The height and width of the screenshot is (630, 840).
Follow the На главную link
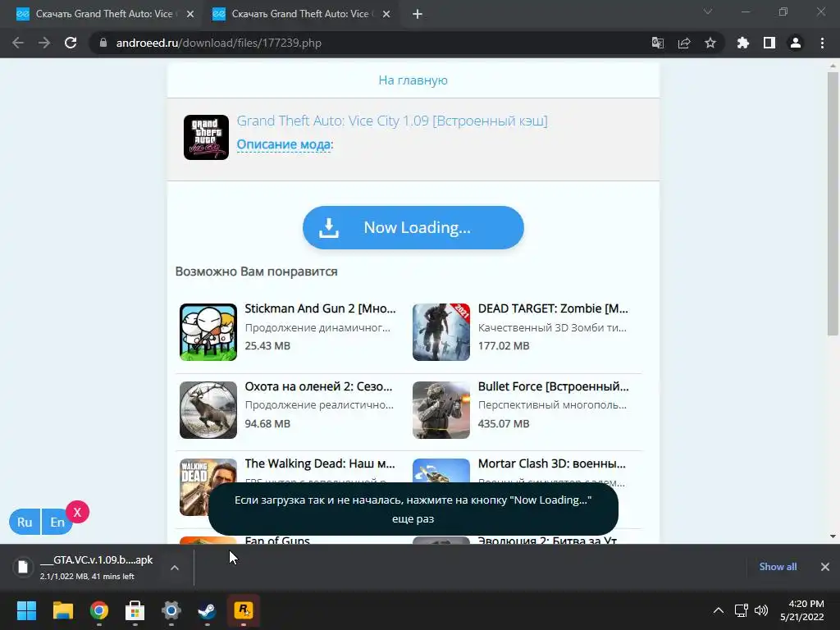(x=413, y=80)
